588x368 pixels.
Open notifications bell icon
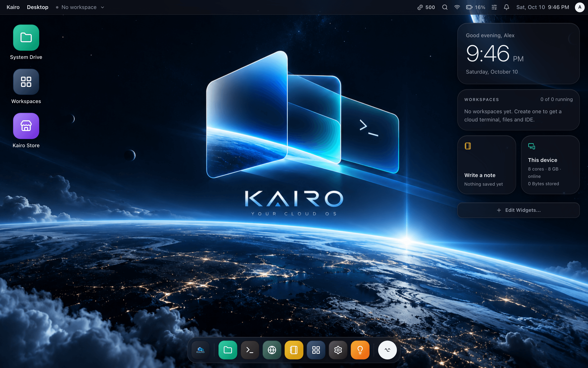tap(506, 7)
